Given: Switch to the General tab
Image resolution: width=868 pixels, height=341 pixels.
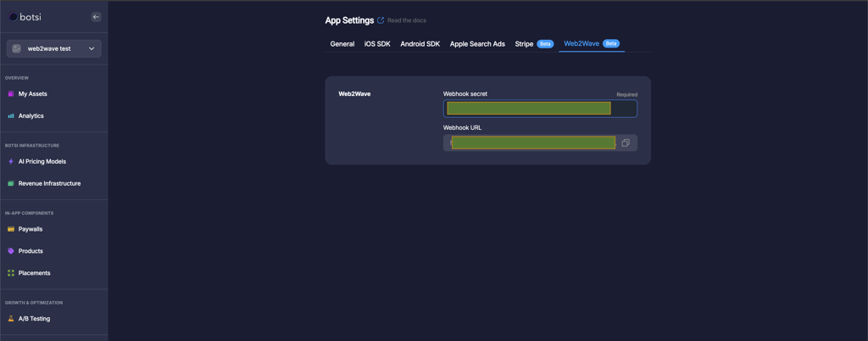Looking at the screenshot, I should pos(342,44).
